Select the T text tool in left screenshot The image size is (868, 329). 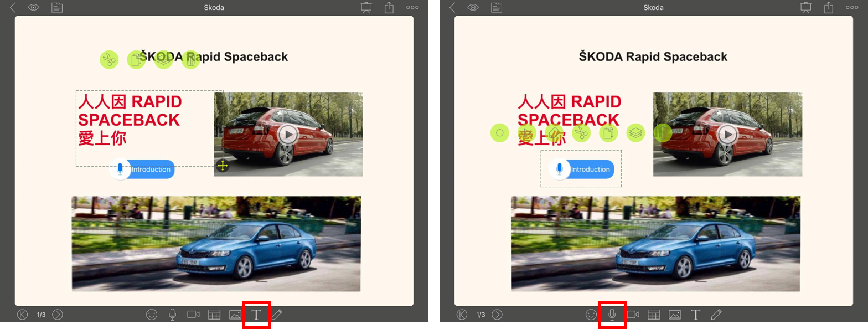(256, 315)
